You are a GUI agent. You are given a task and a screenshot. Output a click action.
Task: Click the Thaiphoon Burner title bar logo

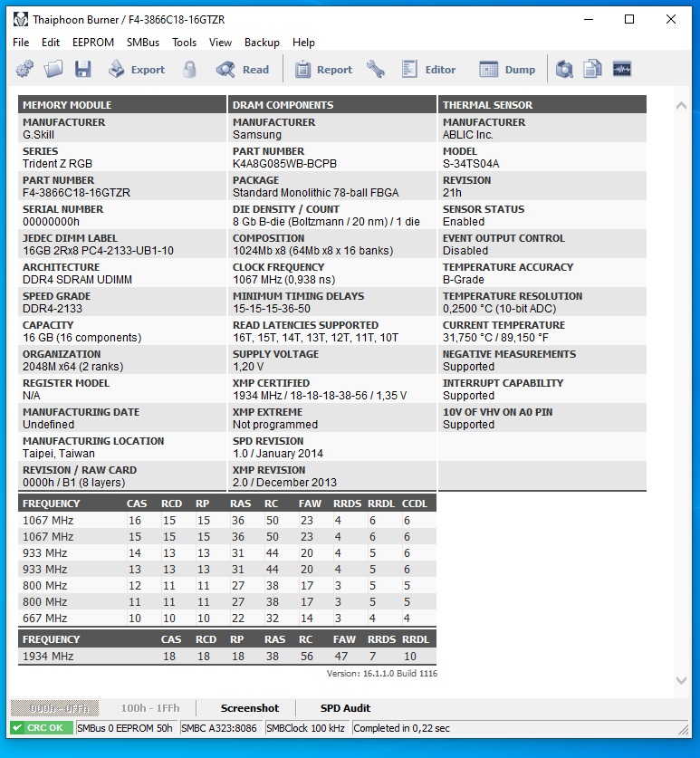tap(20, 20)
